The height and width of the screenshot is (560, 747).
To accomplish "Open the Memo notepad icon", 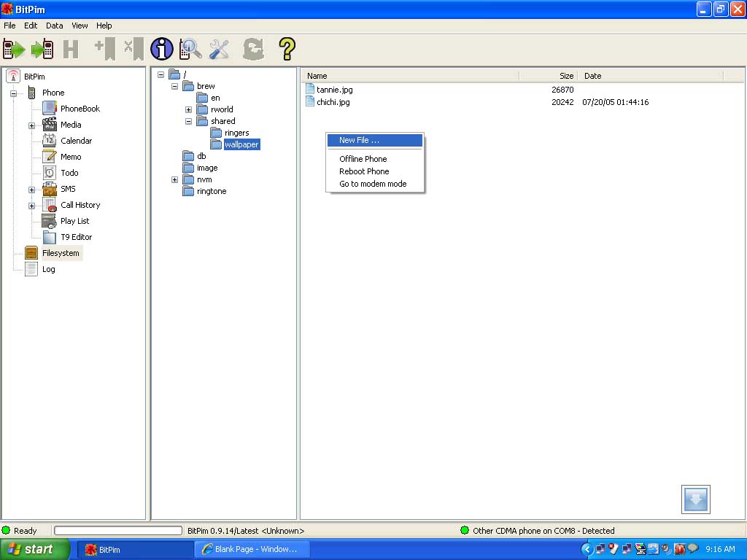I will tap(50, 157).
